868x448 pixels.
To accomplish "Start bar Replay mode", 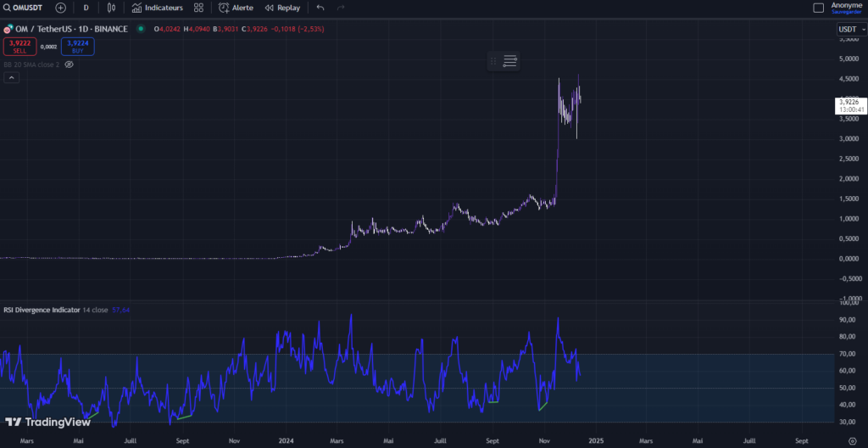I will [282, 8].
